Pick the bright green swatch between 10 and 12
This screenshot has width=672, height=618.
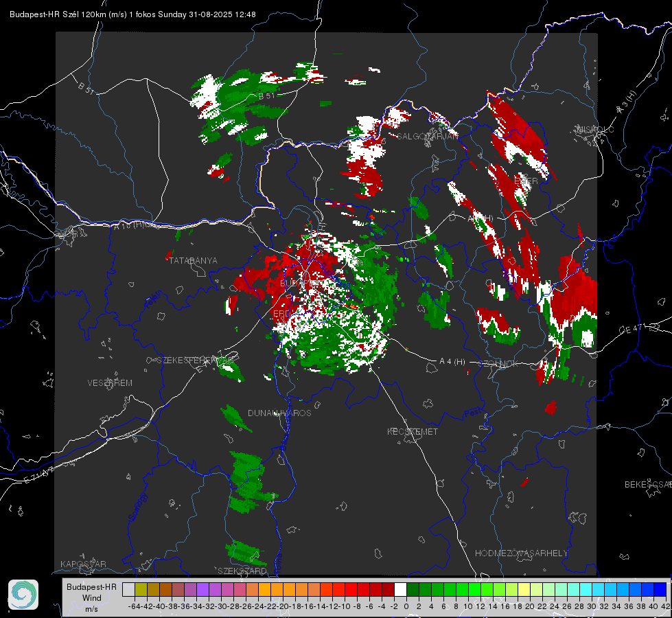[x=474, y=589]
